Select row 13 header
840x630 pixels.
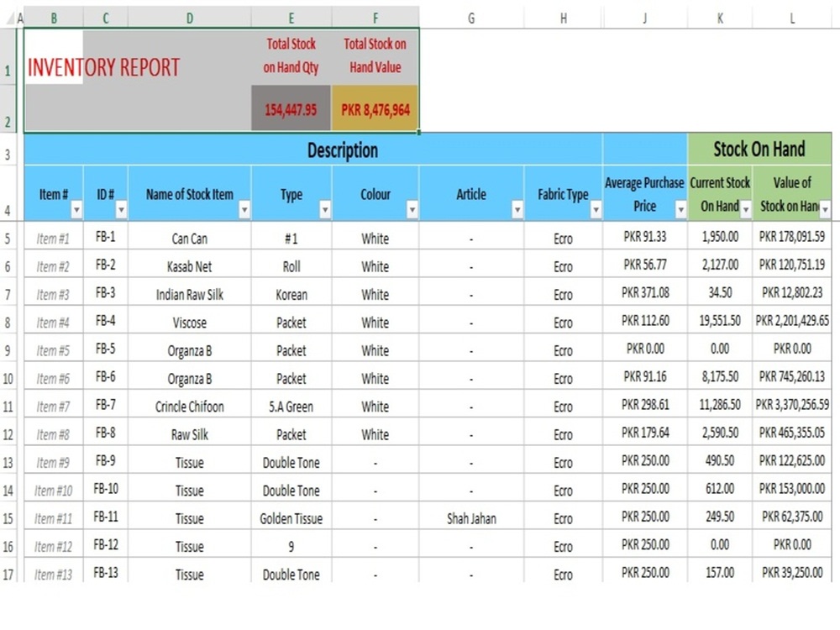[8, 460]
